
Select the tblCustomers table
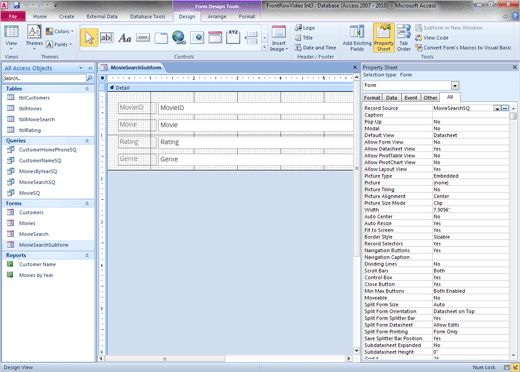click(34, 98)
